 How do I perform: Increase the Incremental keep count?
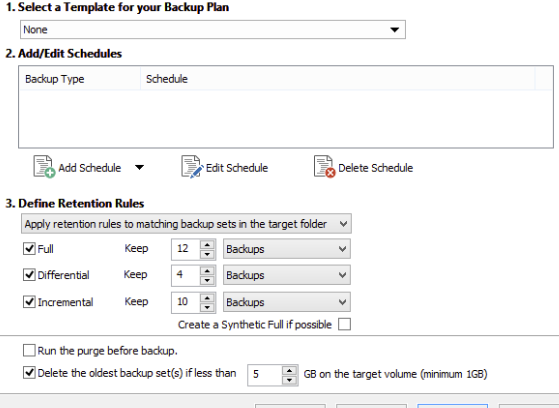(207, 297)
